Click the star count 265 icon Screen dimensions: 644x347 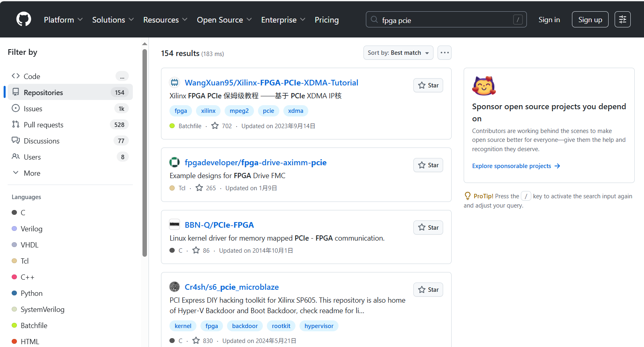click(199, 188)
